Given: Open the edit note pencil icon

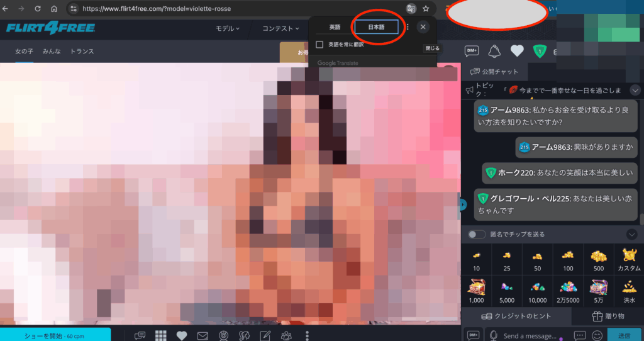Looking at the screenshot, I should [265, 335].
